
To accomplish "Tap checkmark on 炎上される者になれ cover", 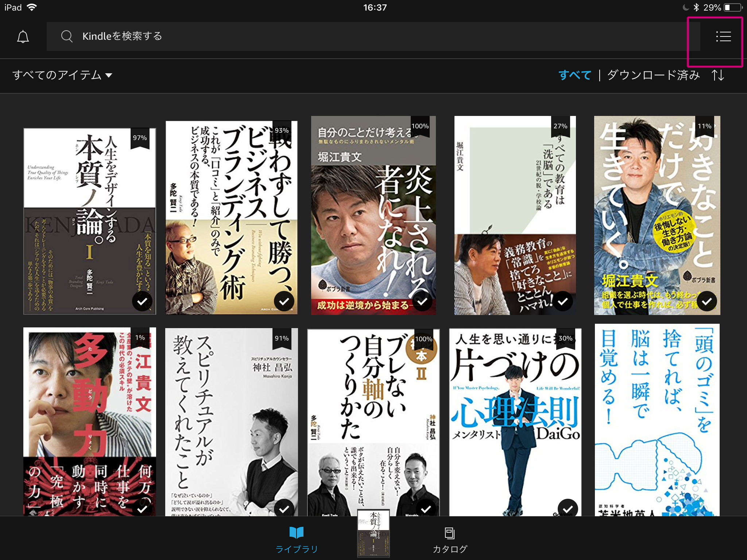I will coord(422,301).
